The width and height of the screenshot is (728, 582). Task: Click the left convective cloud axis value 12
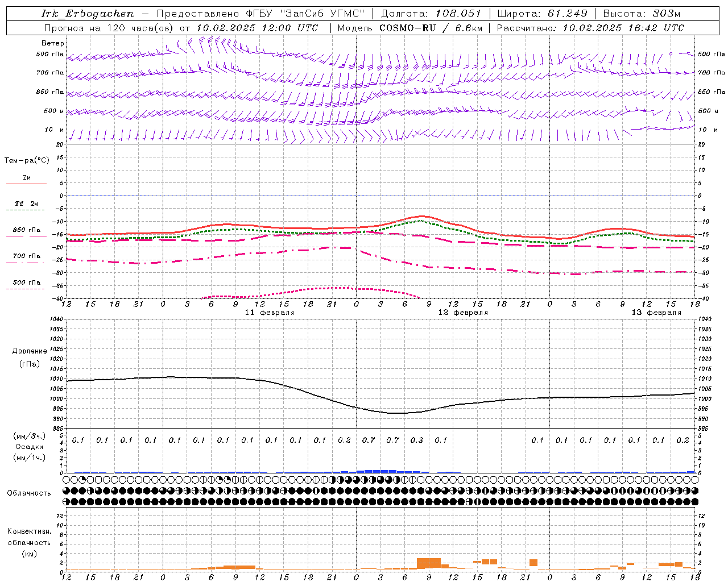60,516
